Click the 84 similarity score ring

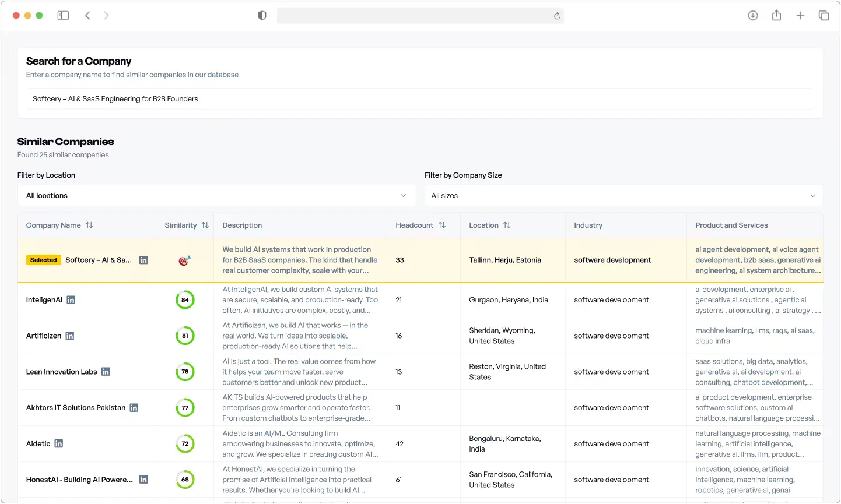coord(185,300)
